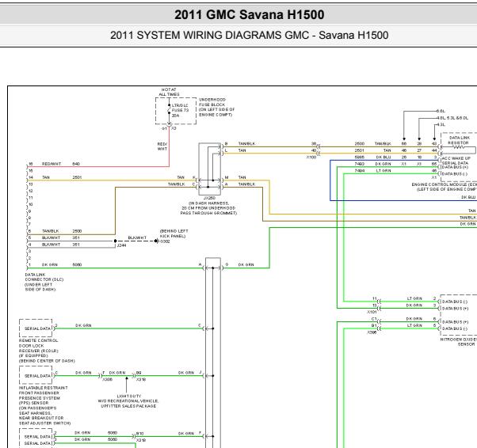Screen dimensions: 477x448
Task: Click circuit number 5060 at DLC pin 1
Action: [78, 264]
